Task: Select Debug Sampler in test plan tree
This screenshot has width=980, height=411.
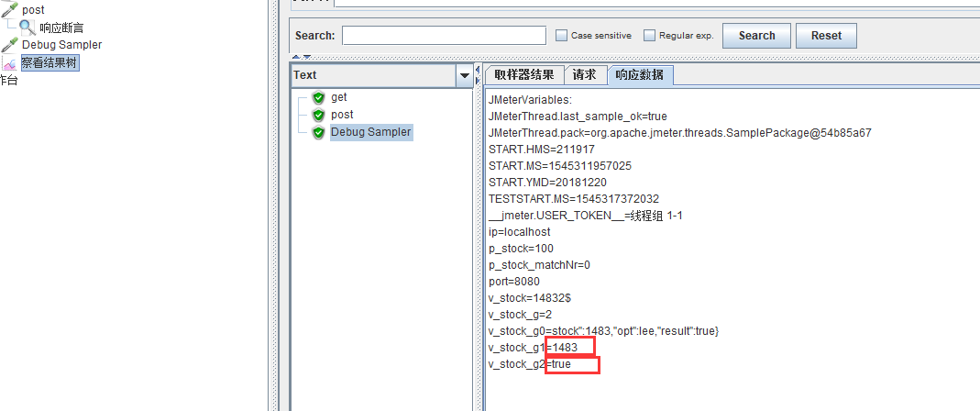Action: point(61,45)
